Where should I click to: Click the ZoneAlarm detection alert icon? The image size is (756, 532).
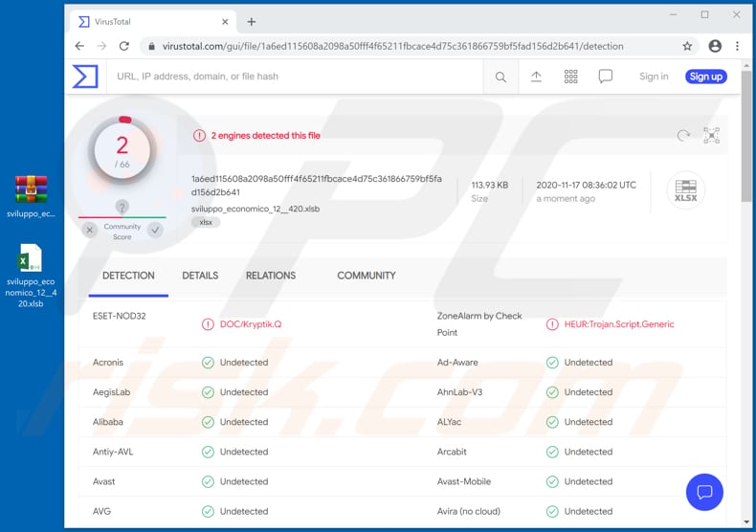pyautogui.click(x=552, y=324)
